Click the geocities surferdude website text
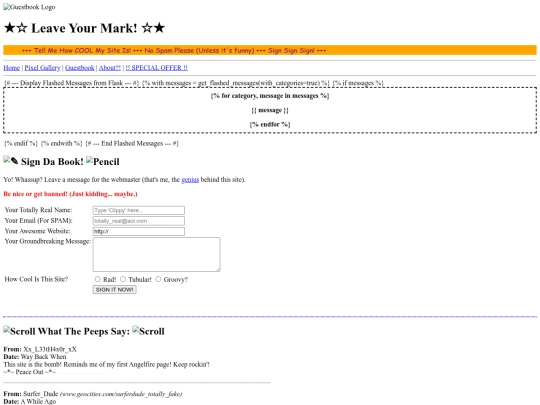540x405 pixels. [121, 394]
